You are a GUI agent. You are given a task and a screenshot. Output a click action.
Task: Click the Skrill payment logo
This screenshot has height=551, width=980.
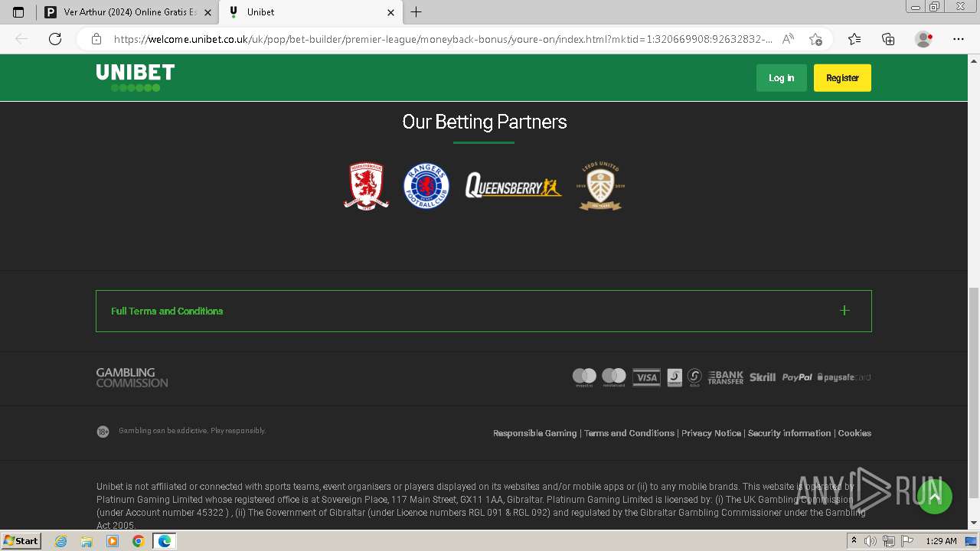(763, 377)
